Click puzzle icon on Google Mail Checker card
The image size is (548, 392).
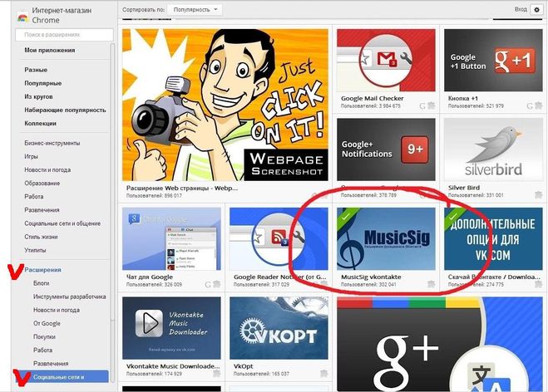[432, 105]
